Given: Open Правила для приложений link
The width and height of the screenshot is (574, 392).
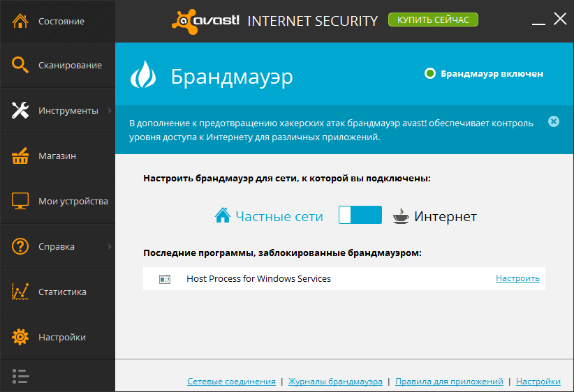Looking at the screenshot, I should 449,382.
